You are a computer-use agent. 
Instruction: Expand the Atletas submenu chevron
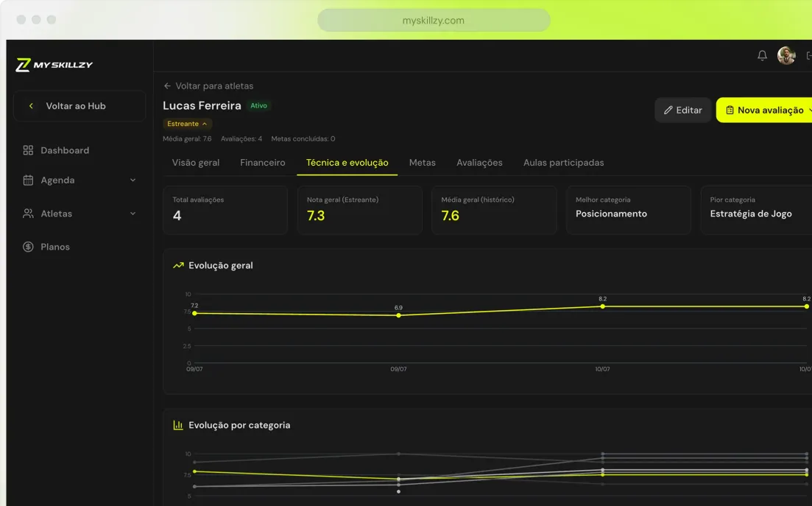coord(133,214)
